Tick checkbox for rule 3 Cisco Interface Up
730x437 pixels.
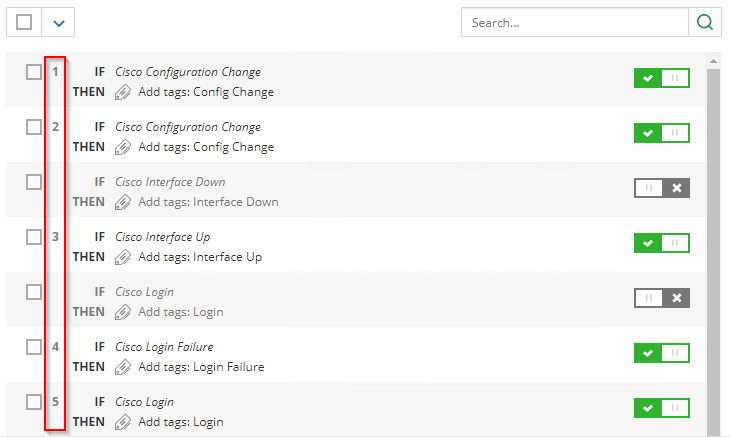tap(34, 237)
